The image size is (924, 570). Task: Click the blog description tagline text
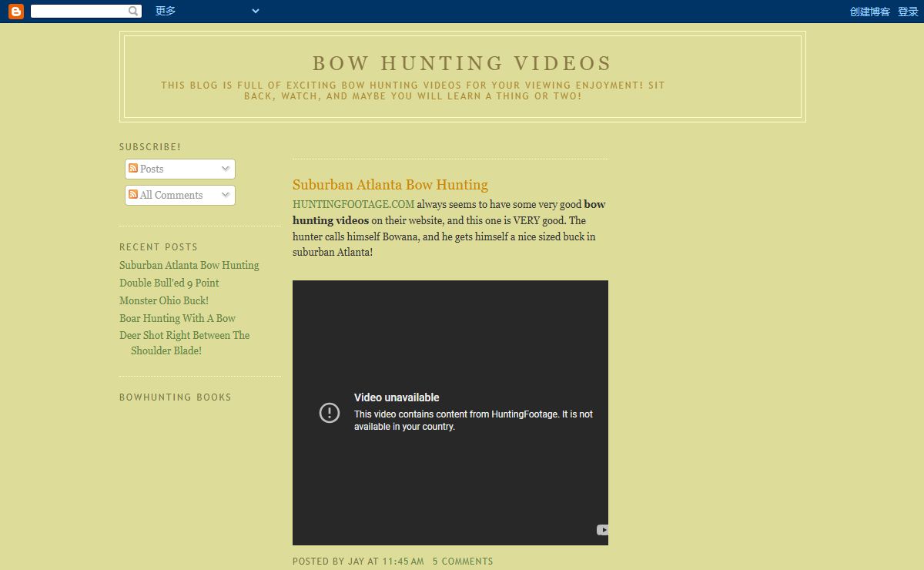[413, 91]
